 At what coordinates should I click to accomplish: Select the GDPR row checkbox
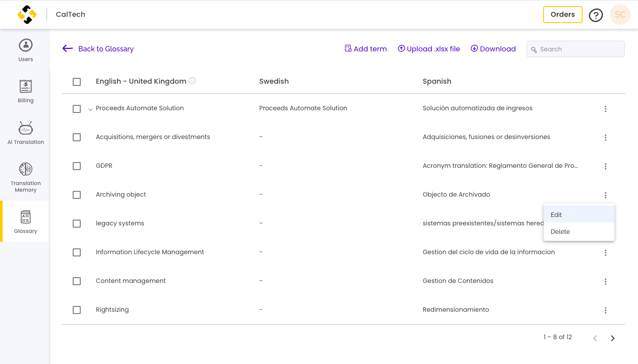pyautogui.click(x=77, y=166)
